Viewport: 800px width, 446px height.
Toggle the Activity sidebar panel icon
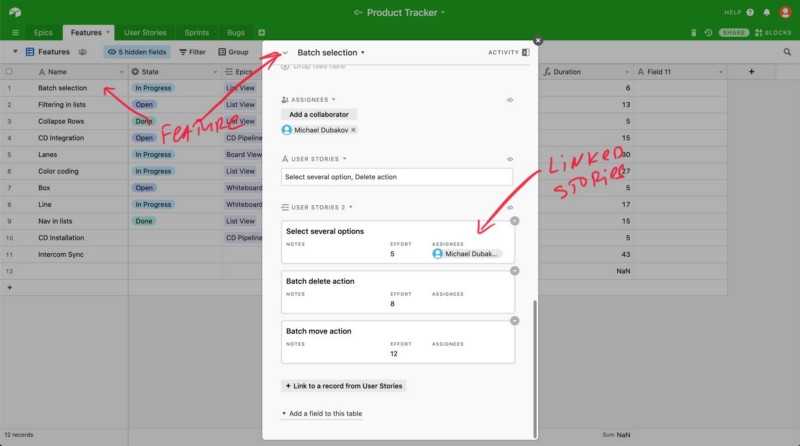pos(526,53)
